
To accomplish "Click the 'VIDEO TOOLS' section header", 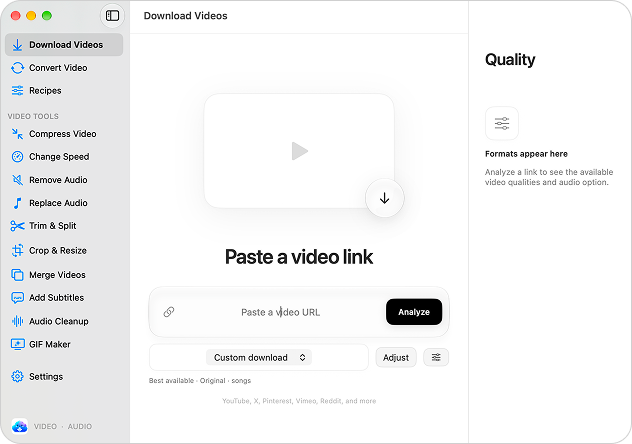I will pyautogui.click(x=33, y=116).
